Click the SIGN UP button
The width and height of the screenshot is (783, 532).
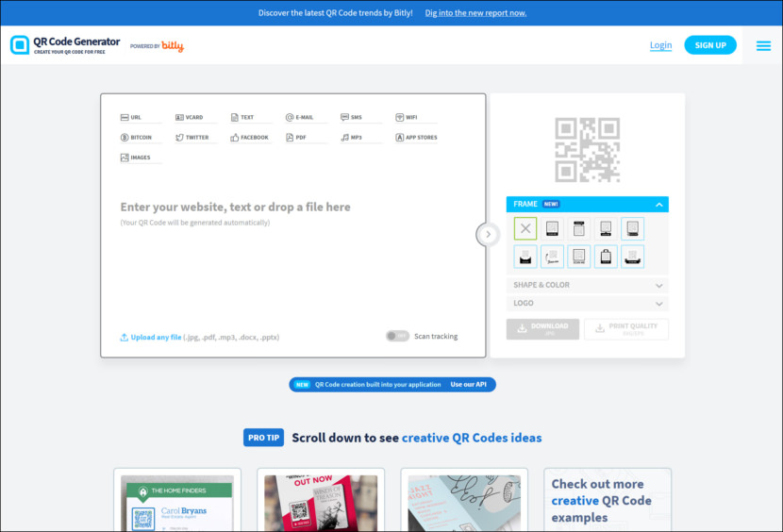pyautogui.click(x=710, y=45)
